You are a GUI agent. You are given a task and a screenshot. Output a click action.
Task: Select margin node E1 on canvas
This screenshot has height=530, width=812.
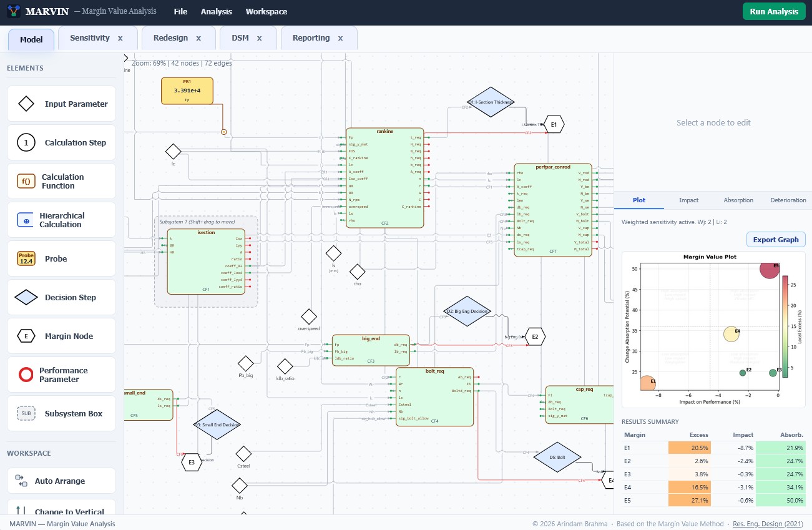(x=554, y=124)
